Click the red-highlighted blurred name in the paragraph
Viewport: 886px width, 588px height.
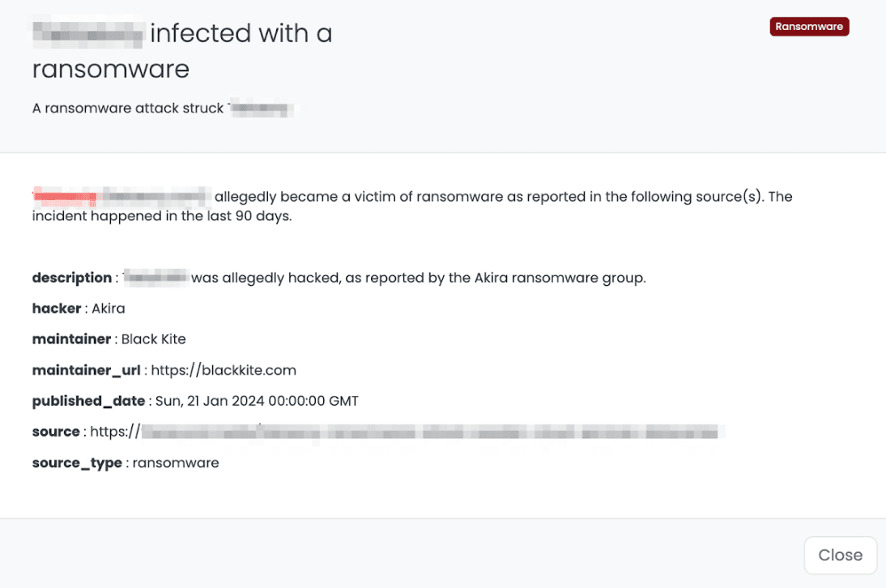pos(66,196)
